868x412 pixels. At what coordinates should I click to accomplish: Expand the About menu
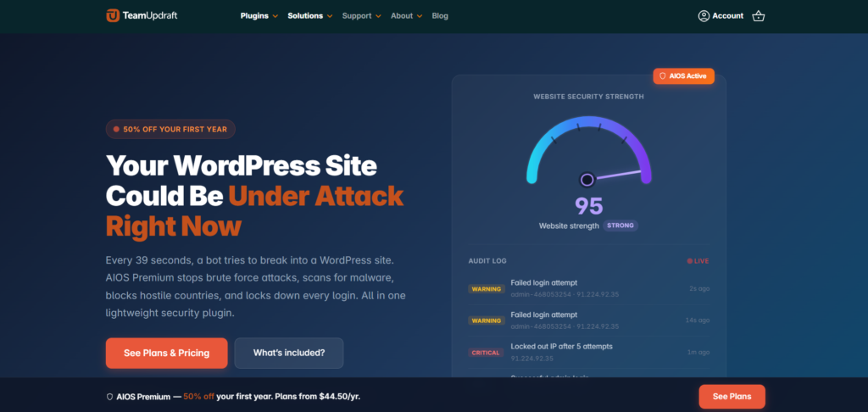(406, 16)
